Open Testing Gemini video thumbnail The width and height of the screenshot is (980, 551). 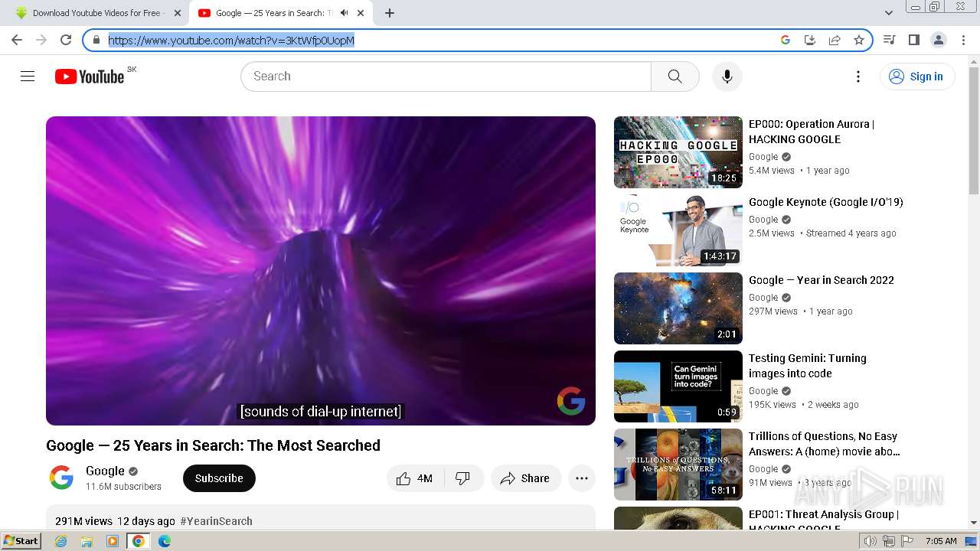pos(678,386)
